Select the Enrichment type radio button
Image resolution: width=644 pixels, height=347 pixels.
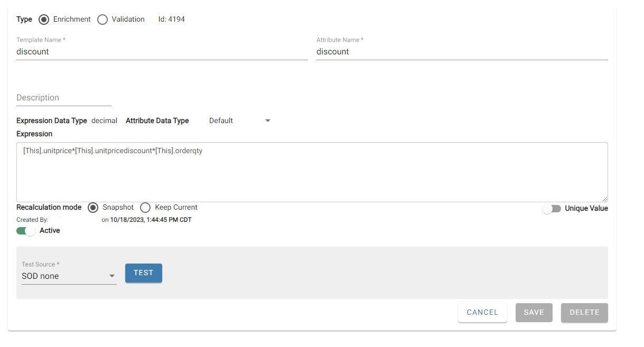coord(44,20)
